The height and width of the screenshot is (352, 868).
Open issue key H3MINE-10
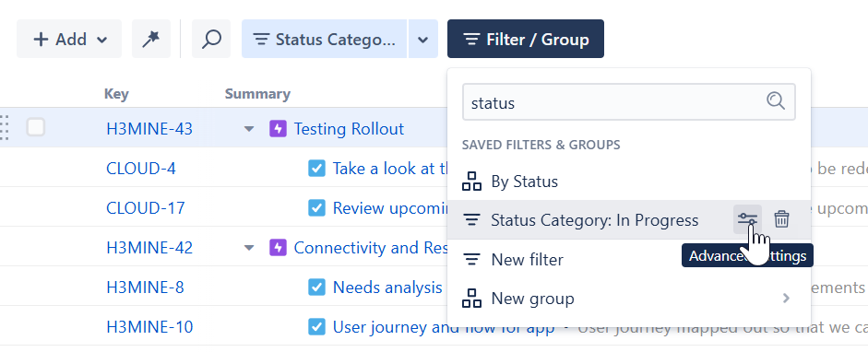[x=149, y=327]
